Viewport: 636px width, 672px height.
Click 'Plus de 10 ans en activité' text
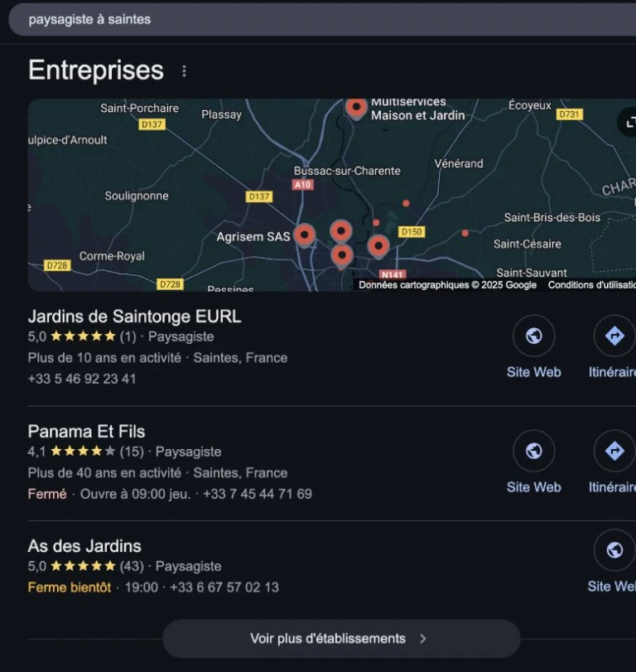pos(104,358)
